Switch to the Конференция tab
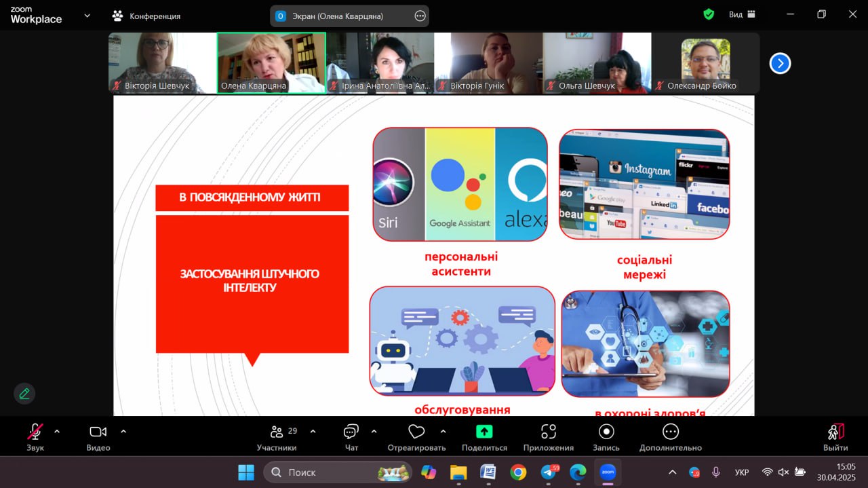Image resolution: width=868 pixels, height=488 pixels. click(147, 16)
